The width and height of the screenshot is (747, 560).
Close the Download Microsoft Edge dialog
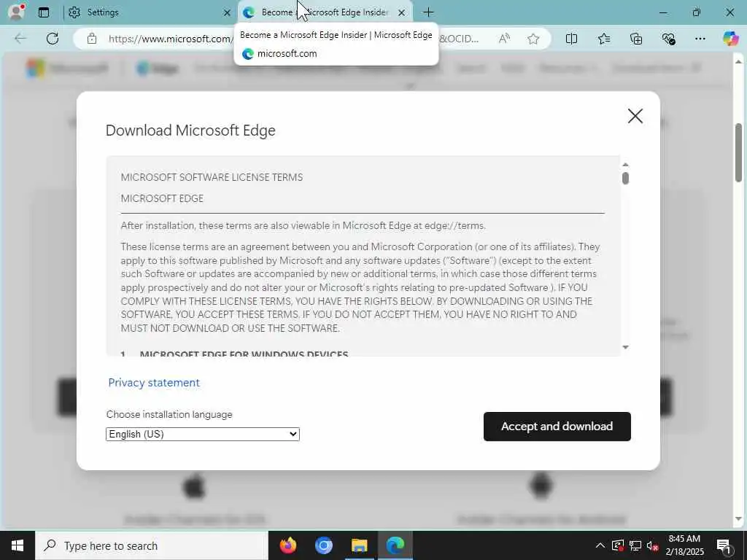click(x=635, y=116)
